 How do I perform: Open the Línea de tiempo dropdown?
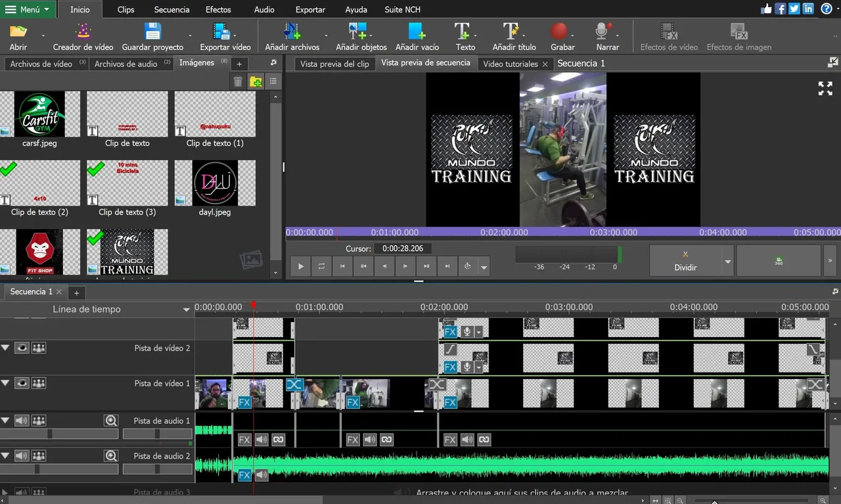(186, 309)
